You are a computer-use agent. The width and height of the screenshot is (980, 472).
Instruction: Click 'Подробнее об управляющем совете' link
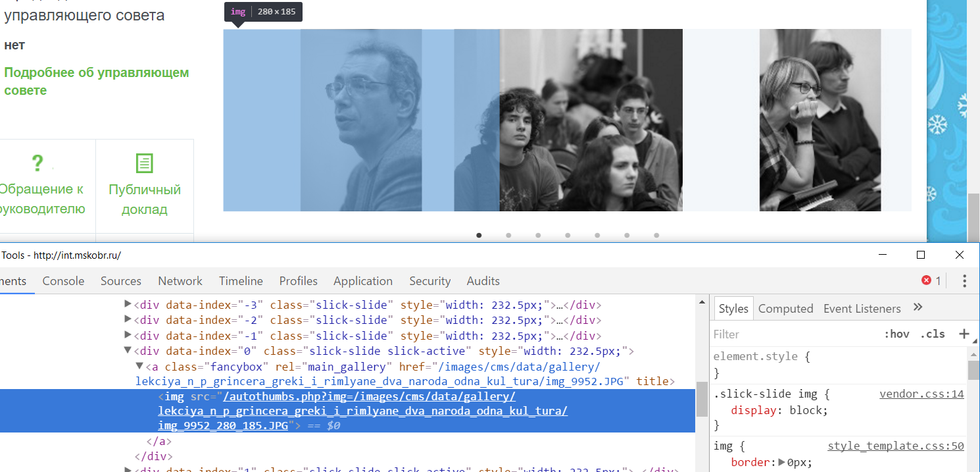pos(97,81)
